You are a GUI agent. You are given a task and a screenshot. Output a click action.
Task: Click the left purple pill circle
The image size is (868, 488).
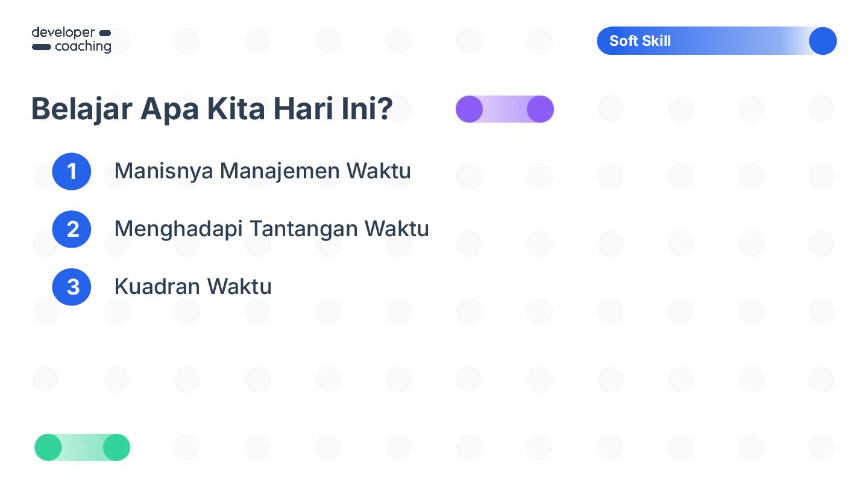pos(470,109)
